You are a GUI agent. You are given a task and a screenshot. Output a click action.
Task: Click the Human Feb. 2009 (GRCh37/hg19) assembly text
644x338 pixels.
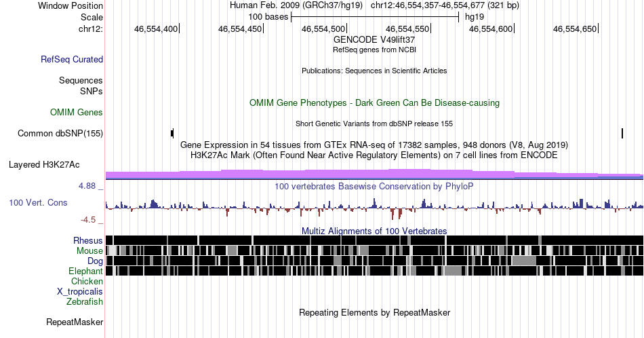(x=296, y=5)
